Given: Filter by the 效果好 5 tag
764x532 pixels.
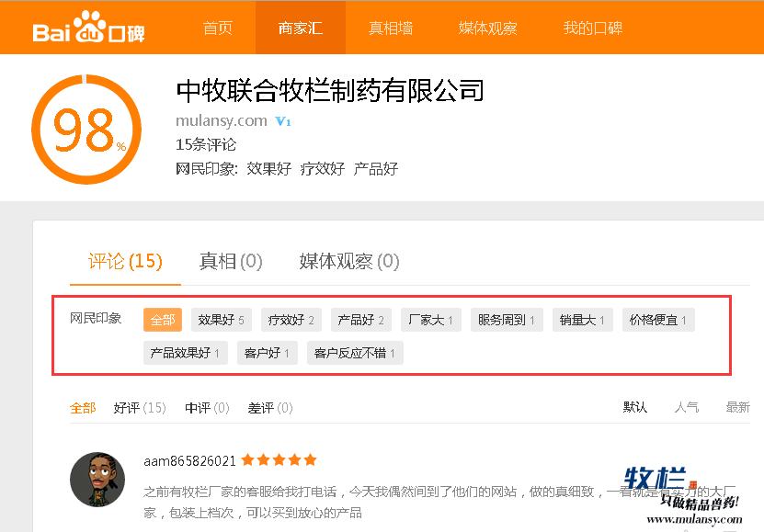Looking at the screenshot, I should (x=222, y=320).
